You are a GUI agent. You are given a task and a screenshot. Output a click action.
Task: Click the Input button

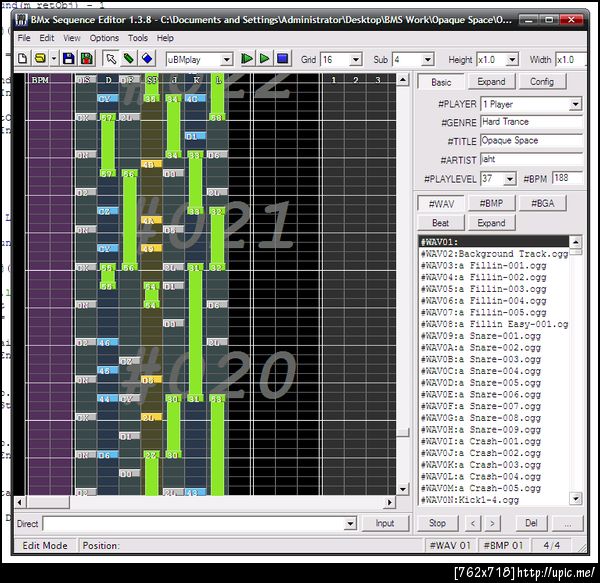coord(385,523)
